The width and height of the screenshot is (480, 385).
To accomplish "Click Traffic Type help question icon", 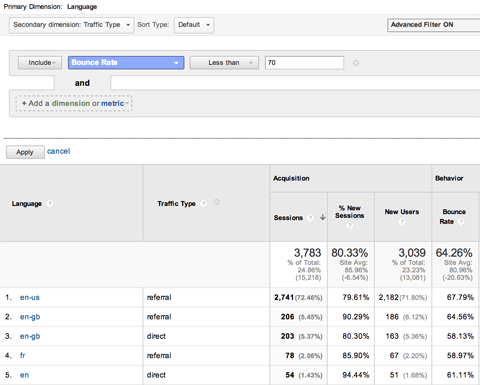I will (203, 204).
